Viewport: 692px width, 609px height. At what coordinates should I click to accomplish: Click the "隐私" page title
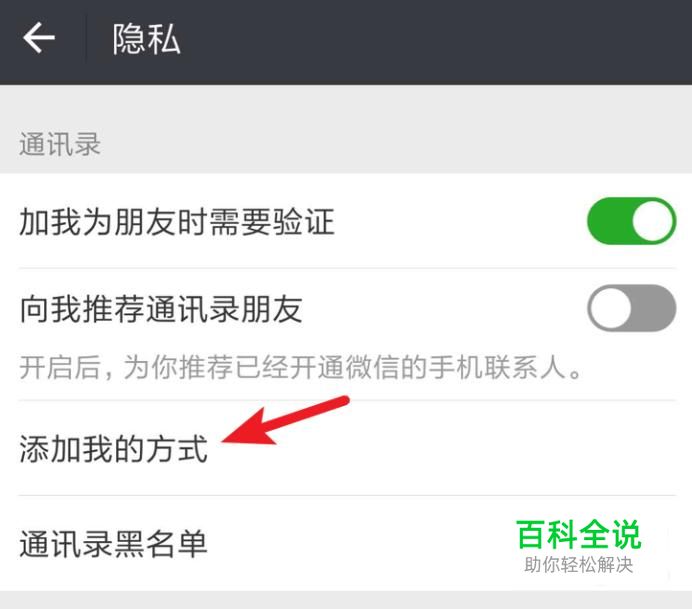click(146, 40)
